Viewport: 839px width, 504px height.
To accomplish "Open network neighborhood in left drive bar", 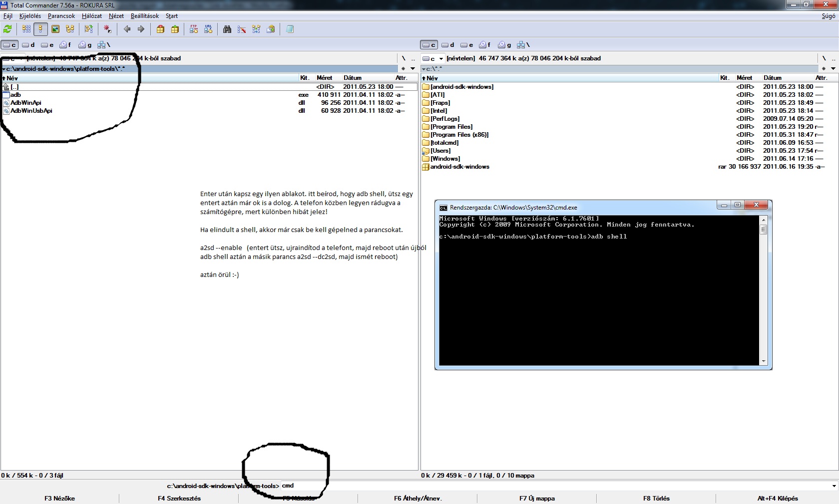I will pos(104,45).
